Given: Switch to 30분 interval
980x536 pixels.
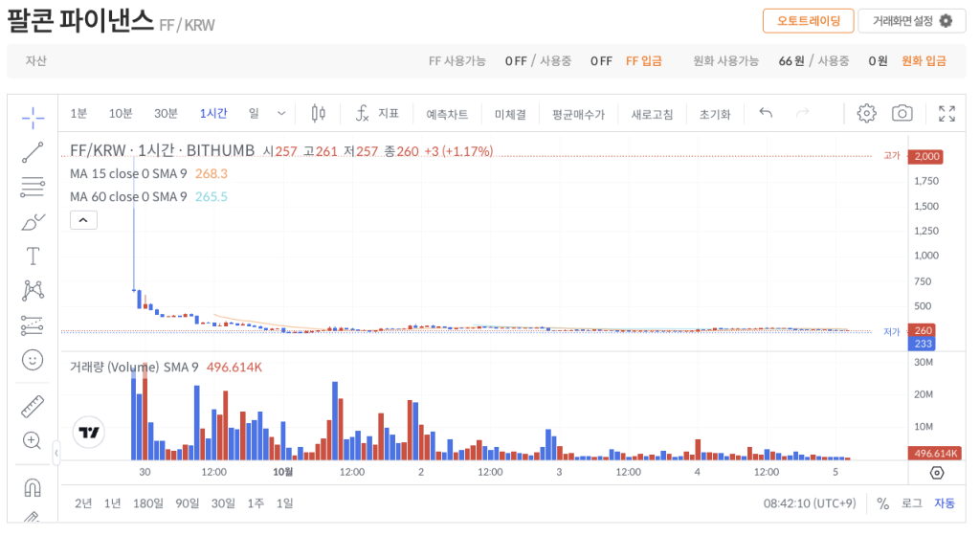Looking at the screenshot, I should click(x=166, y=114).
